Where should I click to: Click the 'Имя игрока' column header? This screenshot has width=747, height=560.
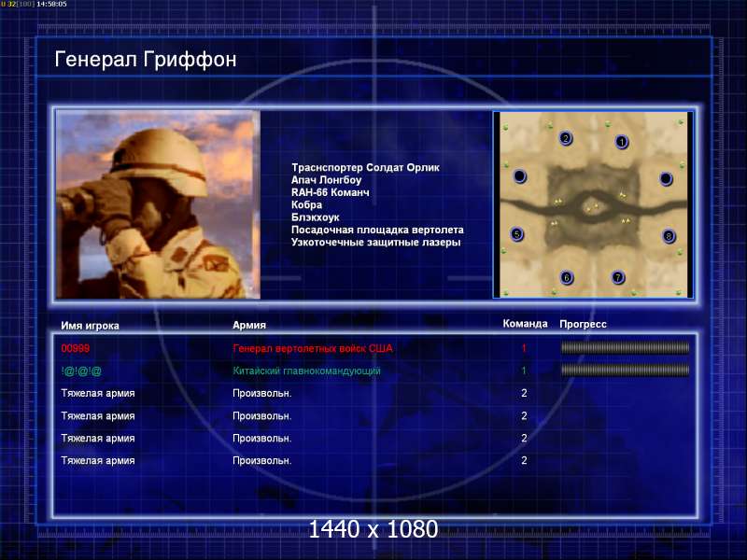coord(90,326)
